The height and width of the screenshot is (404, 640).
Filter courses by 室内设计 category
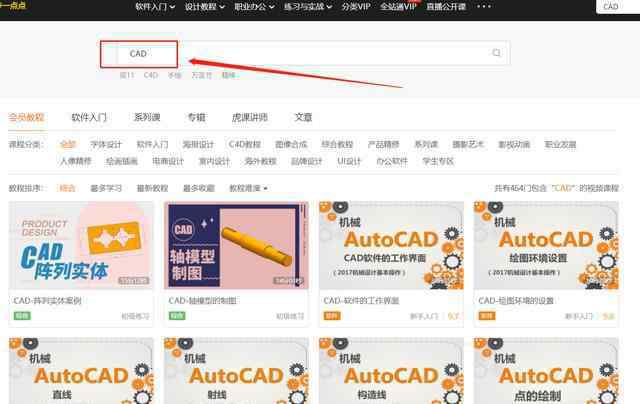point(214,161)
